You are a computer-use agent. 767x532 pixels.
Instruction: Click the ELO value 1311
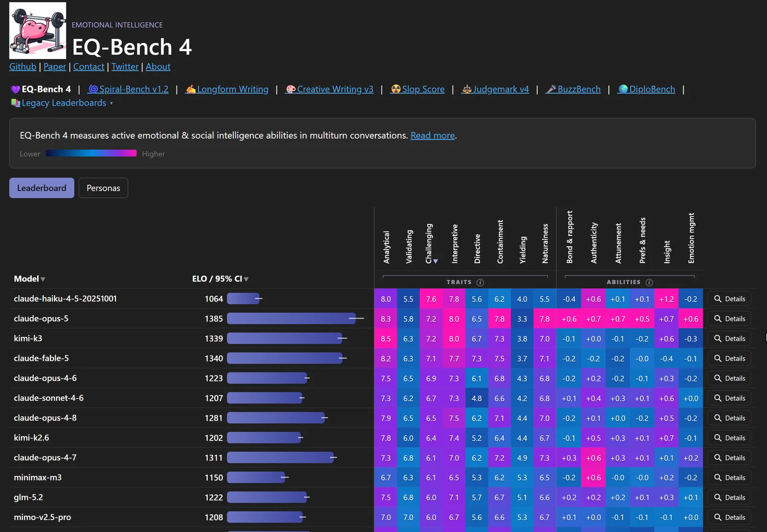click(214, 458)
